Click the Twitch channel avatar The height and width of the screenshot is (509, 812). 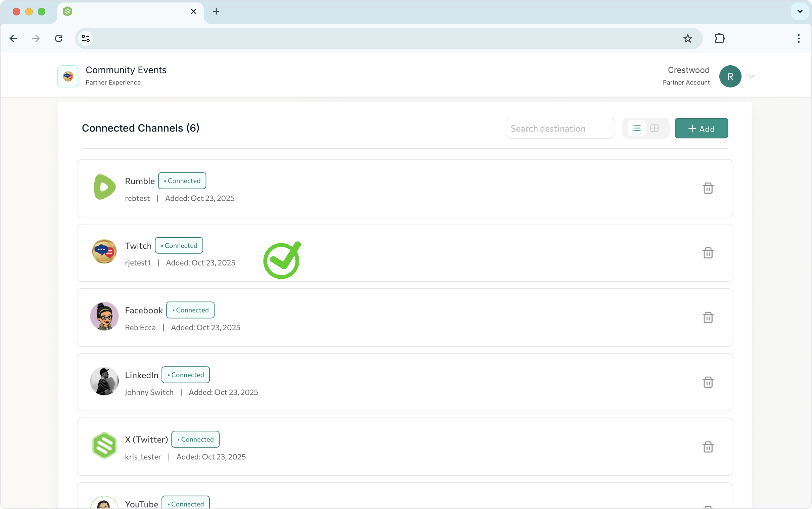click(104, 251)
